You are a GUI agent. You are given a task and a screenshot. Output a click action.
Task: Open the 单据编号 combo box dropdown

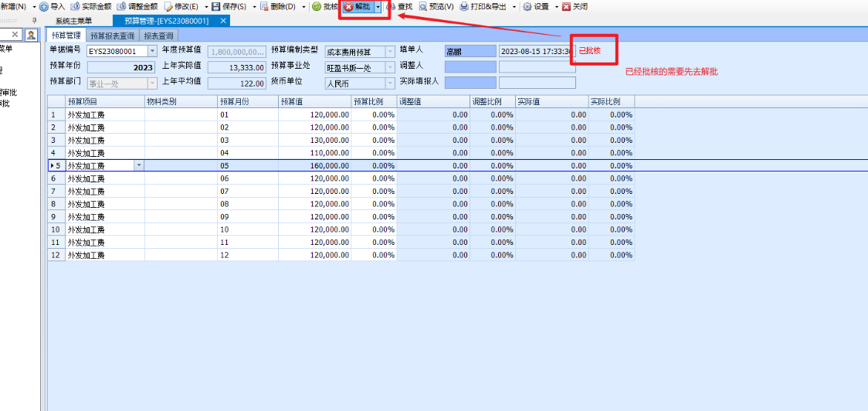pyautogui.click(x=152, y=52)
